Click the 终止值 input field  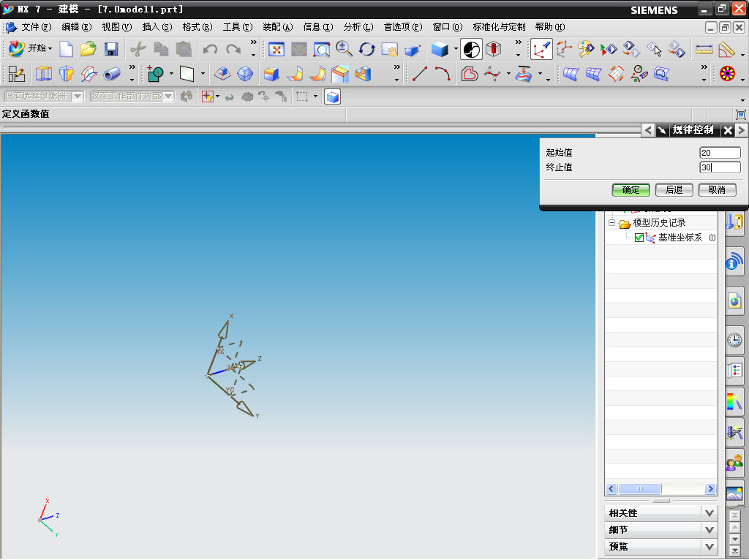click(x=720, y=167)
